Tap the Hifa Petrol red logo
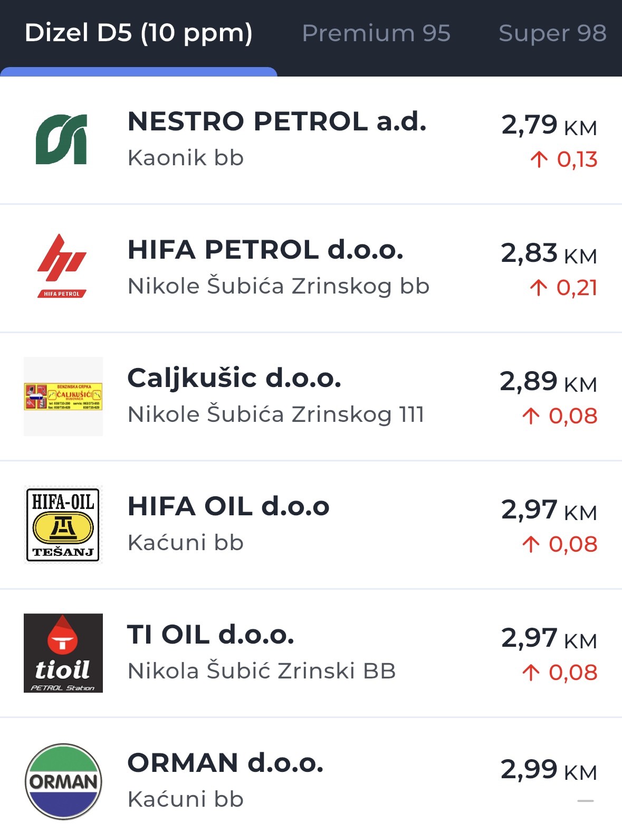Viewport: 622px width, 840px height. click(x=62, y=267)
